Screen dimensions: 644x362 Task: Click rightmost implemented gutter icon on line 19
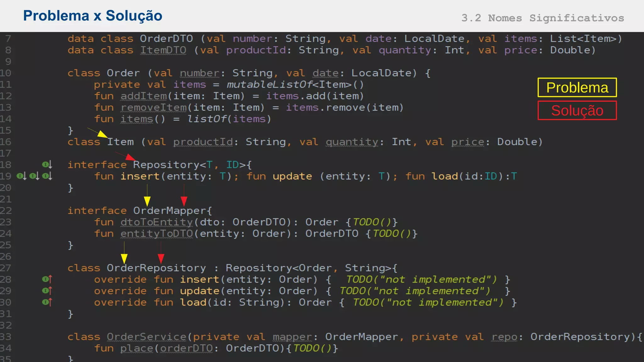tap(47, 176)
